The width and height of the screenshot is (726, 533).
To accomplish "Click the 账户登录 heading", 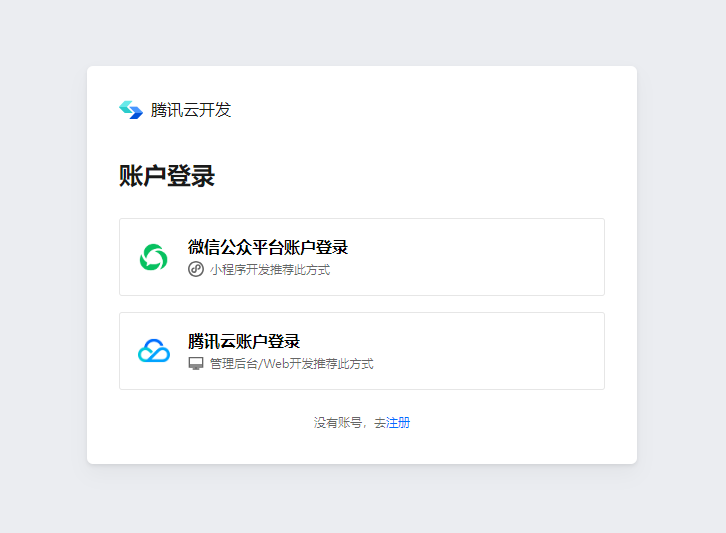I will [x=167, y=176].
